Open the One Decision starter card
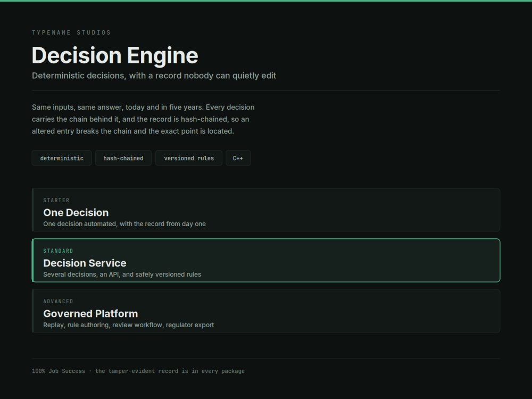Image resolution: width=532 pixels, height=399 pixels. [x=266, y=210]
